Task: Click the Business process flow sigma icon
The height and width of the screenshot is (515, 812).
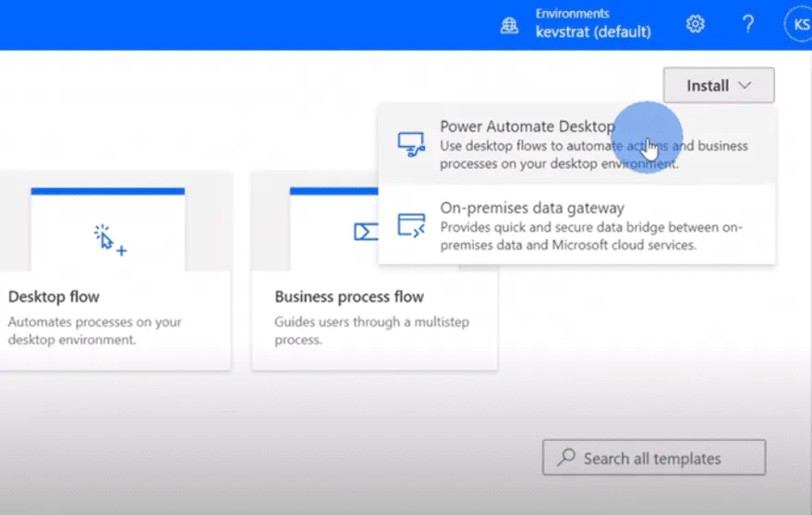Action: tap(366, 232)
